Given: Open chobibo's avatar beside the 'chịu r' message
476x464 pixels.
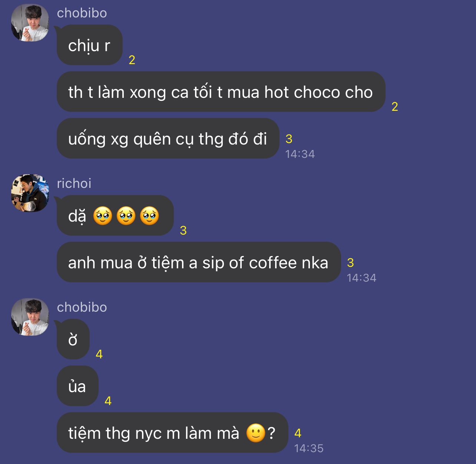Looking at the screenshot, I should 30,23.
